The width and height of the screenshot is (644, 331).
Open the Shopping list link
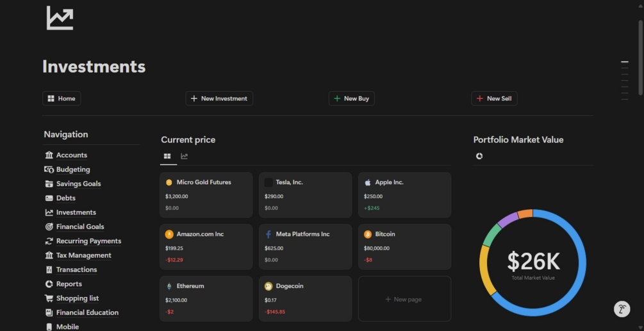78,298
